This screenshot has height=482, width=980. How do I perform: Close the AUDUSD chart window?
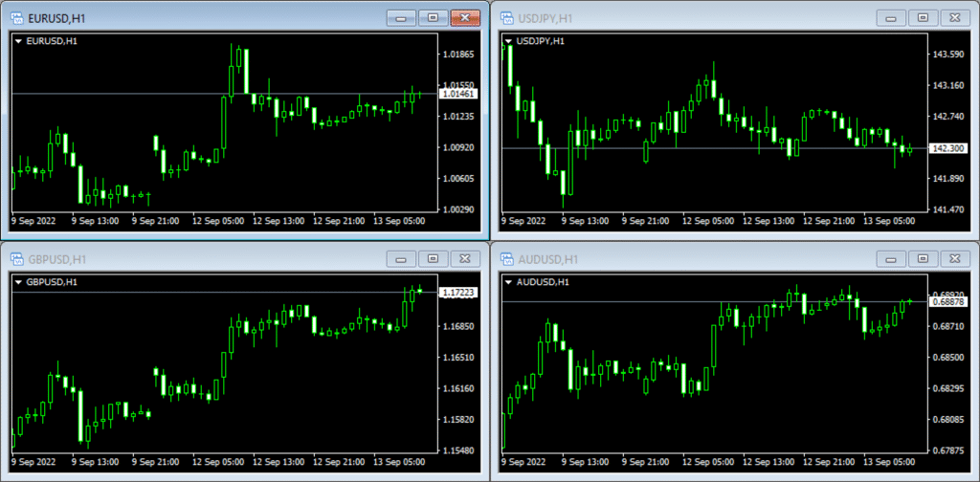953,258
